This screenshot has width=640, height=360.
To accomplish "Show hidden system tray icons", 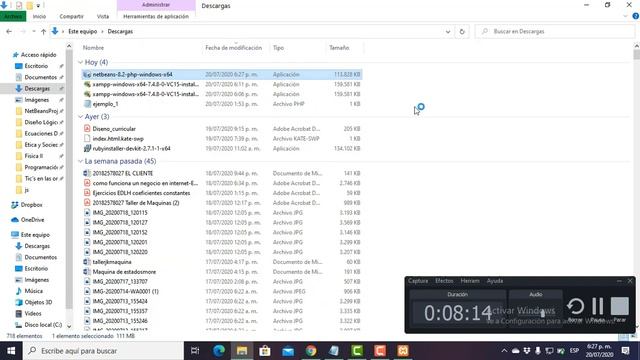I will click(x=504, y=351).
